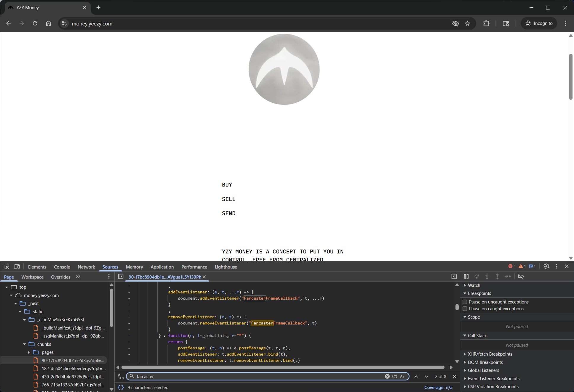Pause script execution in the debugger
This screenshot has height=392, width=574.
pos(466,277)
